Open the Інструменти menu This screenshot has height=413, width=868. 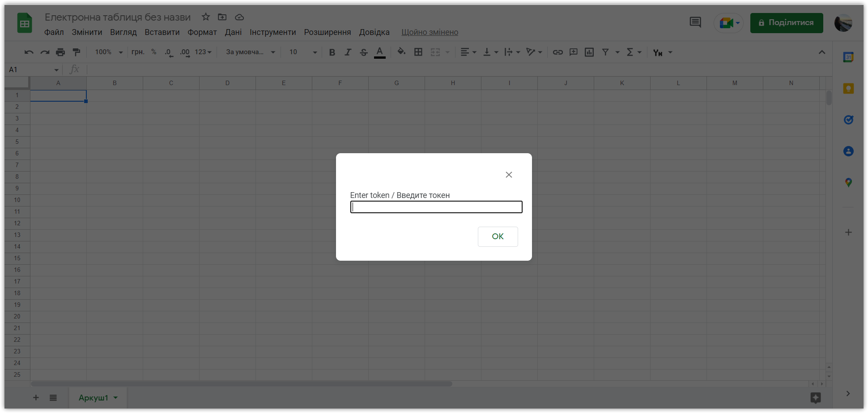pos(273,32)
